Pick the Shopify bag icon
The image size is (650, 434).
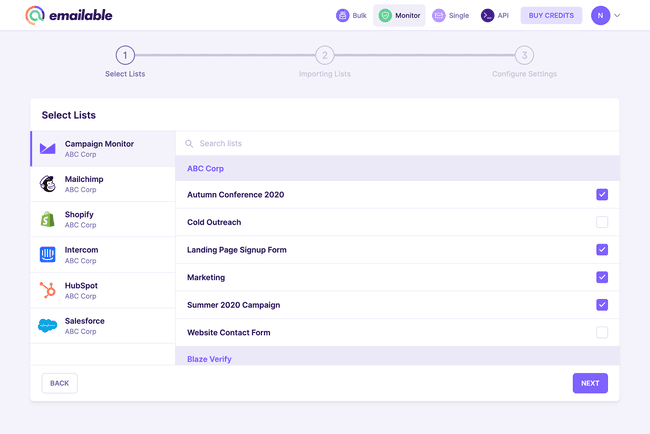point(47,219)
